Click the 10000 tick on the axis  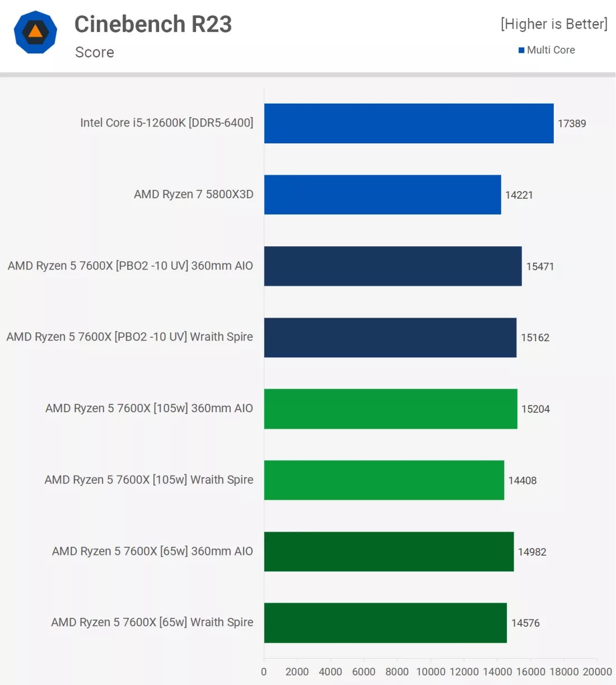point(431,672)
